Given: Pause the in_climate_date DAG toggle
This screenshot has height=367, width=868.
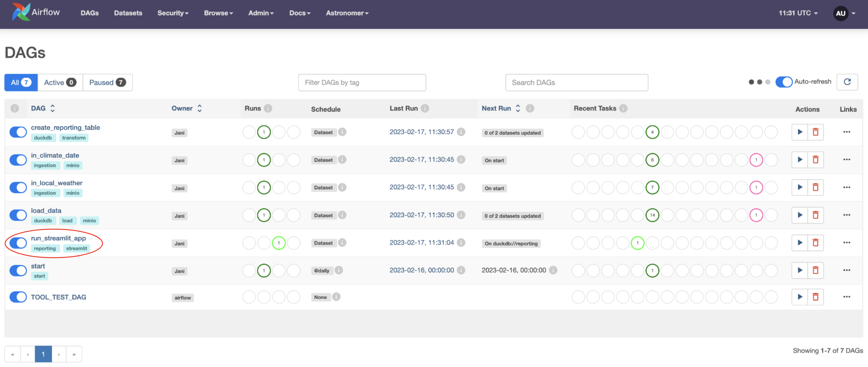Looking at the screenshot, I should click(x=18, y=160).
